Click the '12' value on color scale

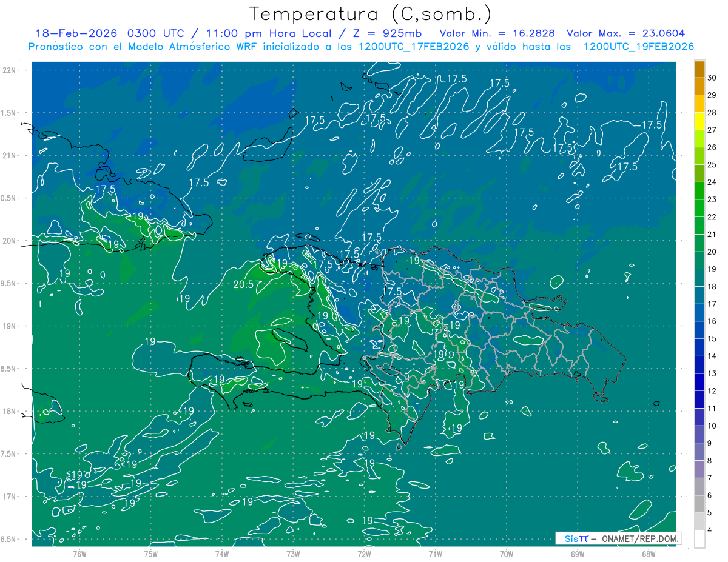(x=712, y=391)
